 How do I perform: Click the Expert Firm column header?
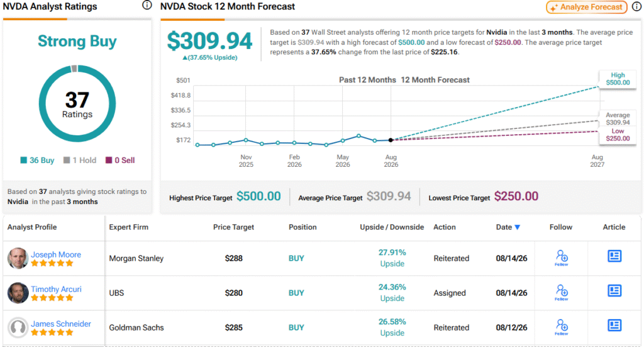(128, 227)
